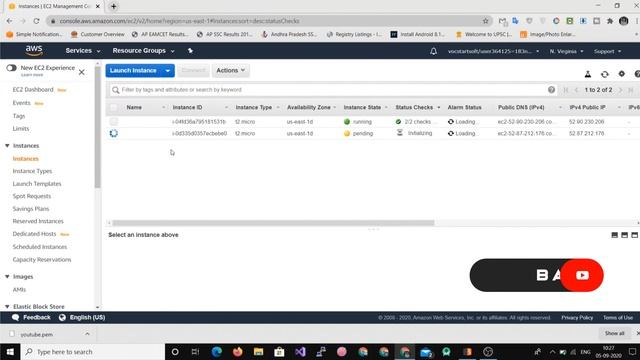
Task: Tick the select-all instances checkbox
Action: coord(113,107)
